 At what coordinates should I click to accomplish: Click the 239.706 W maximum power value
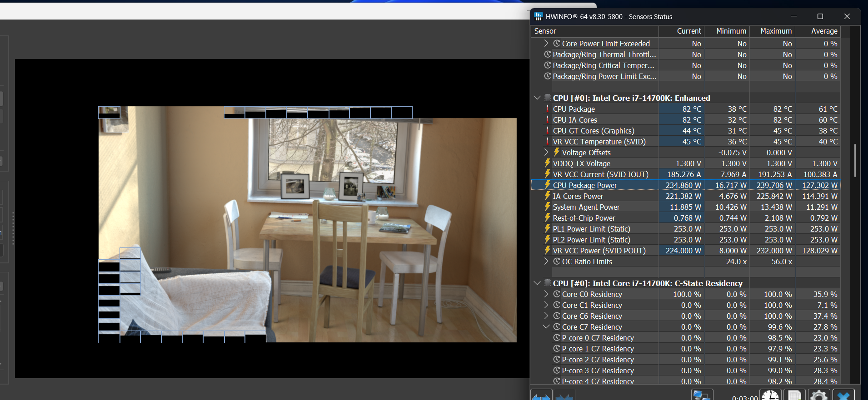[x=774, y=185]
